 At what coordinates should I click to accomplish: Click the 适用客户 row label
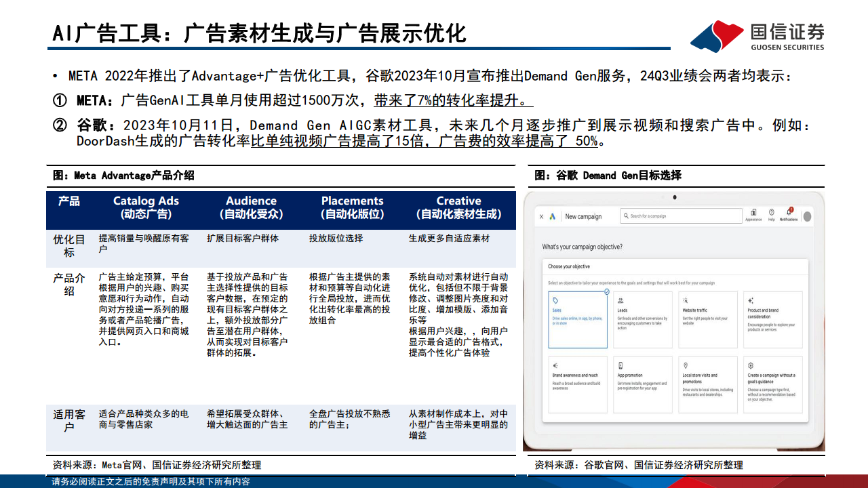click(x=69, y=421)
